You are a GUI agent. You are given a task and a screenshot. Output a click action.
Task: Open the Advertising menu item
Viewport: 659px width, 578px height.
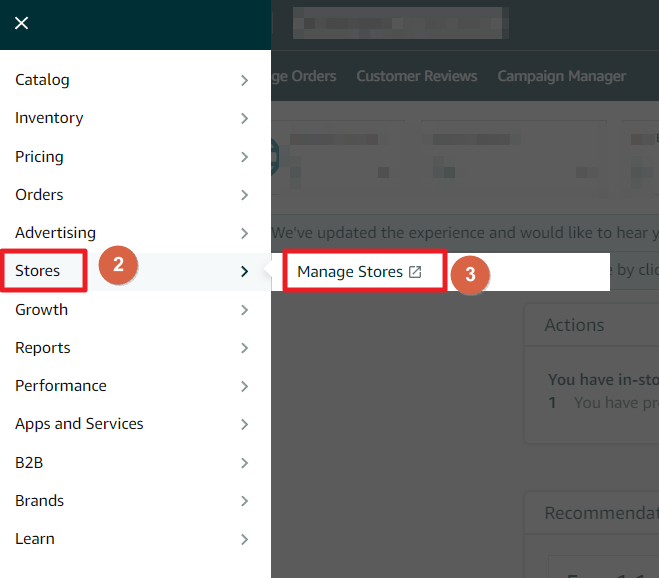(55, 232)
